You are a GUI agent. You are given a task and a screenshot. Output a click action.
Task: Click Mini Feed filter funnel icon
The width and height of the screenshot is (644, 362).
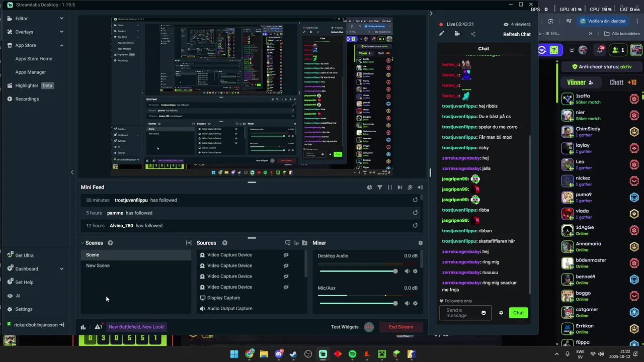[x=380, y=187]
